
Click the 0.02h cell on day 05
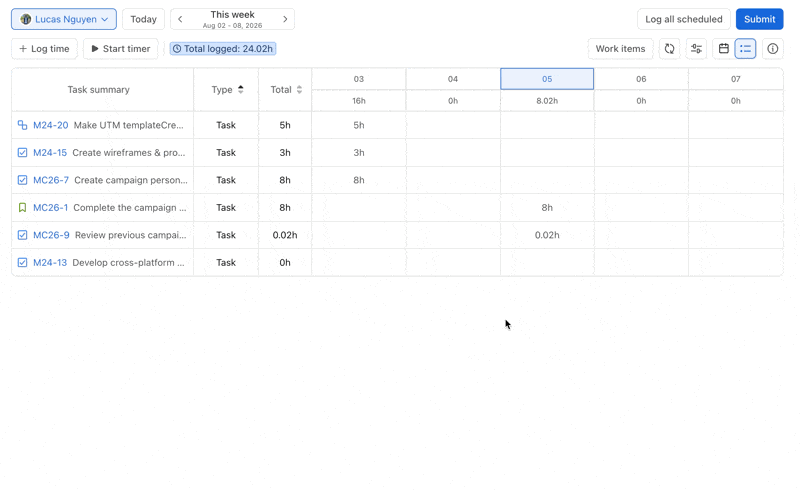tap(547, 235)
